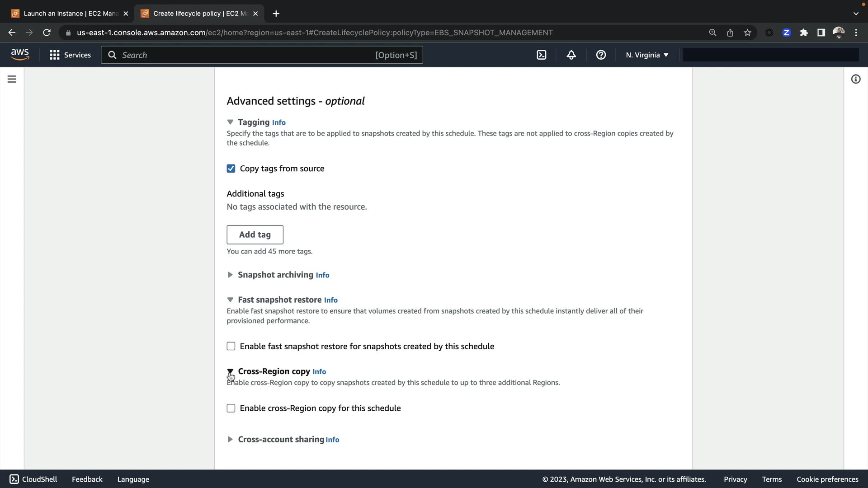Open the N. Virginia region dropdown
The image size is (868, 488).
click(x=646, y=55)
